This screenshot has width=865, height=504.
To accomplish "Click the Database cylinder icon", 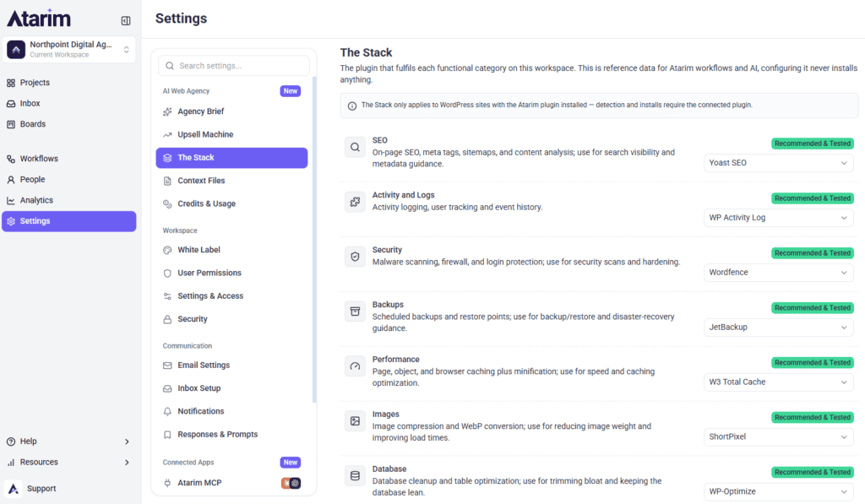I will point(356,475).
